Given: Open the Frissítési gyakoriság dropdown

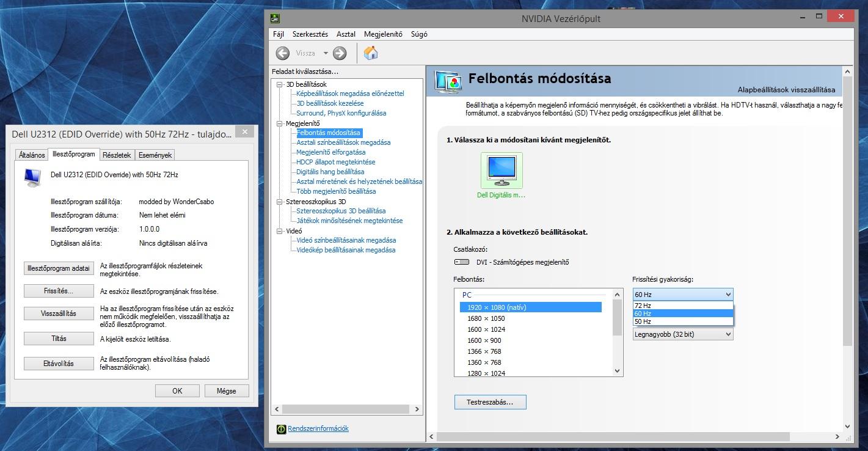Looking at the screenshot, I should (x=682, y=295).
